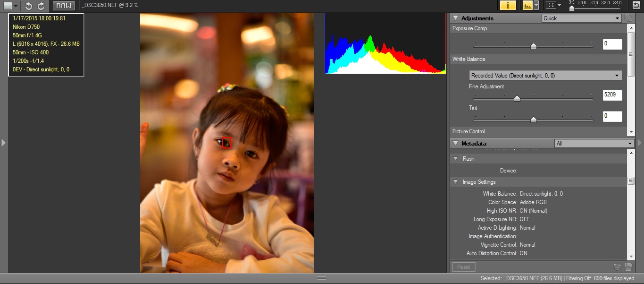Open the White Balance Recorded Value dropdown
The image size is (644, 284).
click(x=545, y=76)
